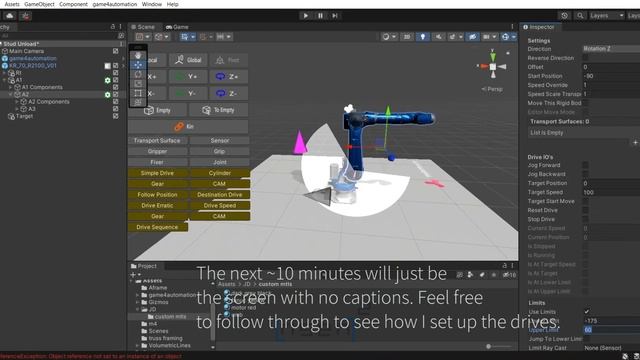Toggle scene audio icon

click(438, 37)
